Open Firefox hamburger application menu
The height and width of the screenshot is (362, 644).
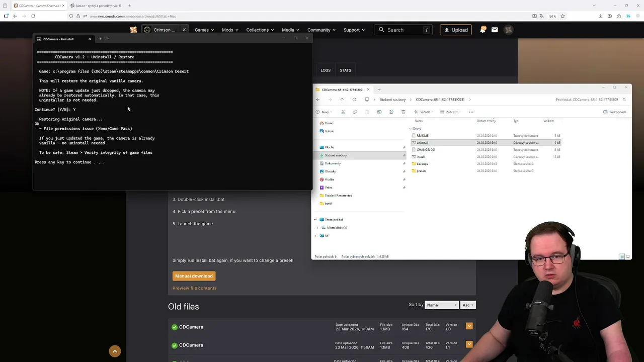coord(637,16)
